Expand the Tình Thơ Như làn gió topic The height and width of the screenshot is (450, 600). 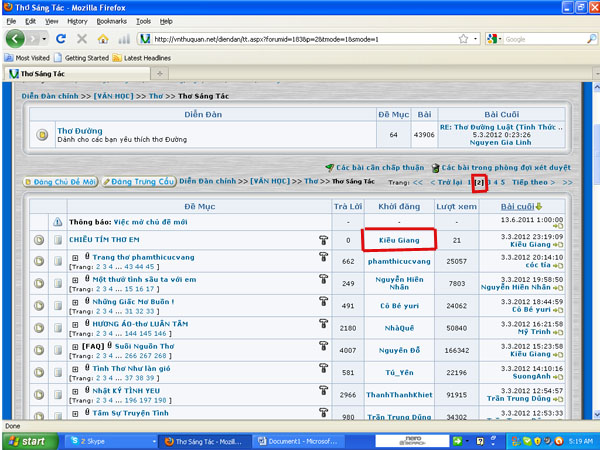pos(75,369)
